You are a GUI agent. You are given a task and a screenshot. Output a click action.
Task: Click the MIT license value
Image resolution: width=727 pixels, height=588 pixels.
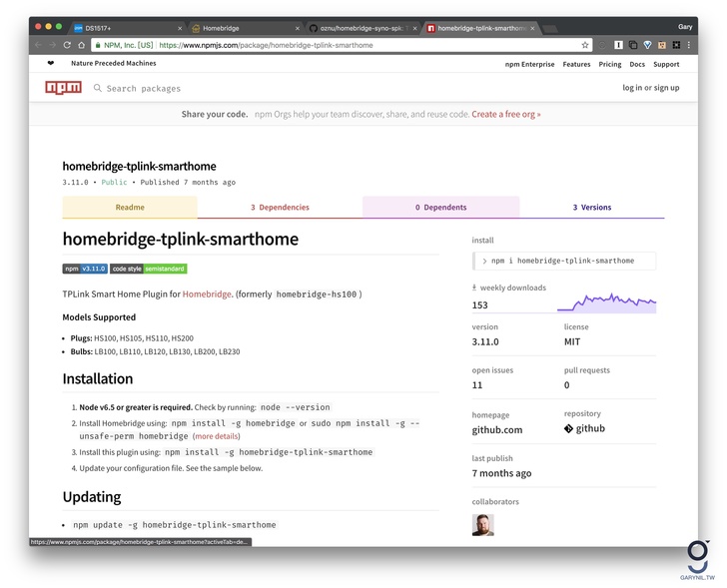point(572,341)
